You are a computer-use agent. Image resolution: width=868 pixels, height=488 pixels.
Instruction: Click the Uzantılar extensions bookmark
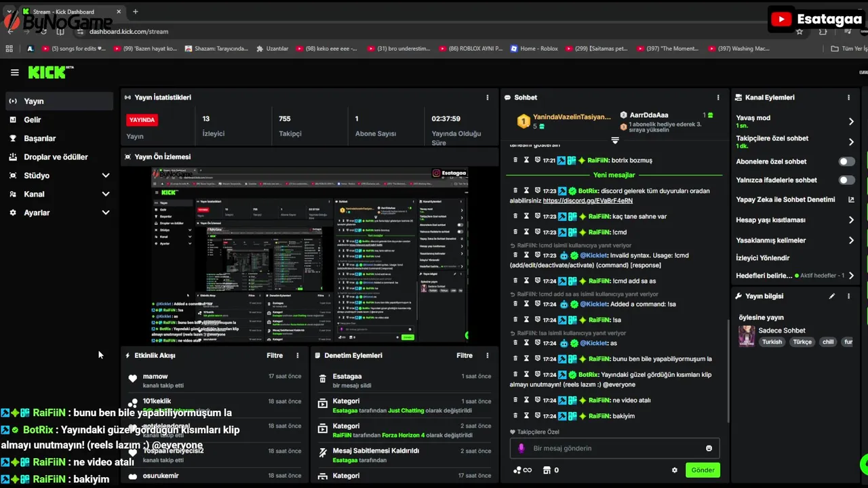271,49
